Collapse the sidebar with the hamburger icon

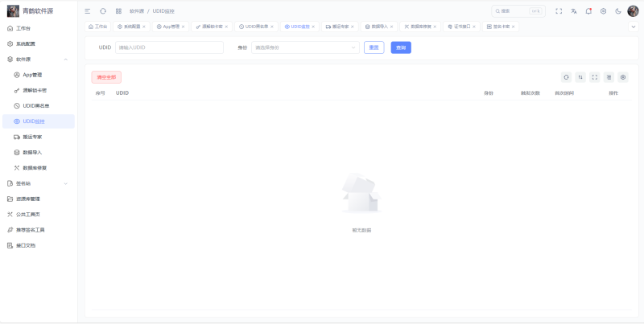coord(88,11)
